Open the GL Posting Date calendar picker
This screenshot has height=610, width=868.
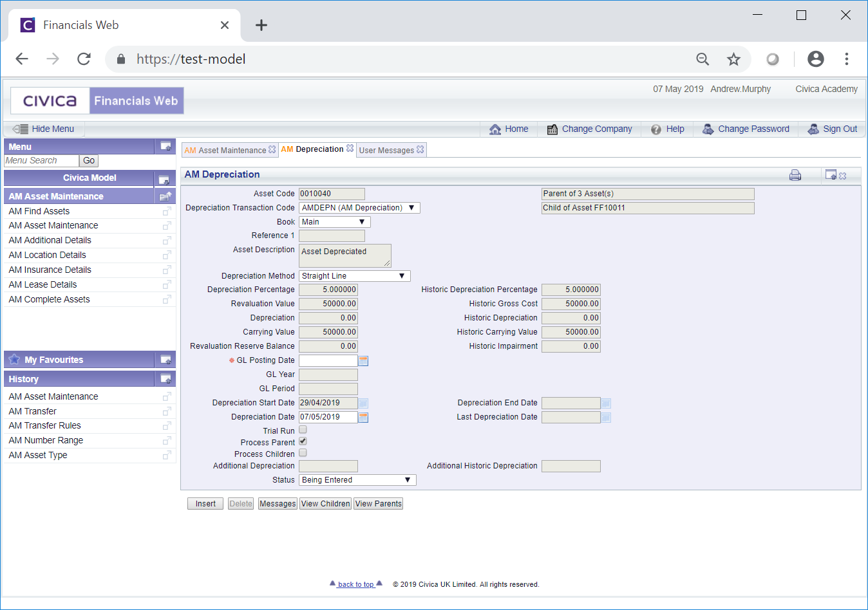click(363, 361)
